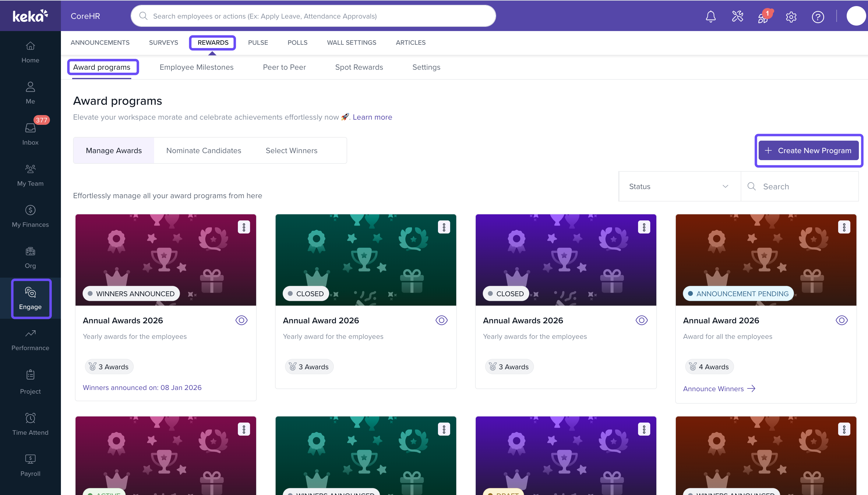Toggle eye icon on Announcement Pending card
The width and height of the screenshot is (868, 495).
[x=842, y=320]
